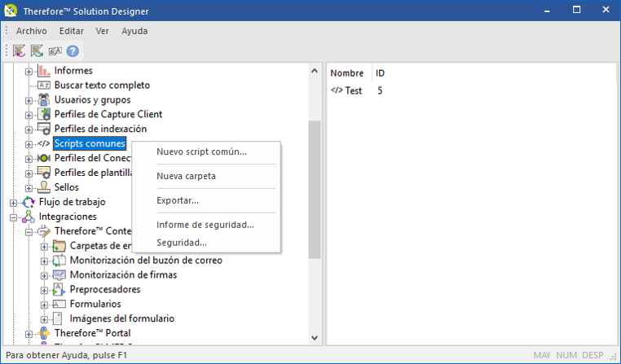The image size is (621, 364).
Task: Click the Flujo de trabajo cycle icon
Action: pyautogui.click(x=29, y=202)
